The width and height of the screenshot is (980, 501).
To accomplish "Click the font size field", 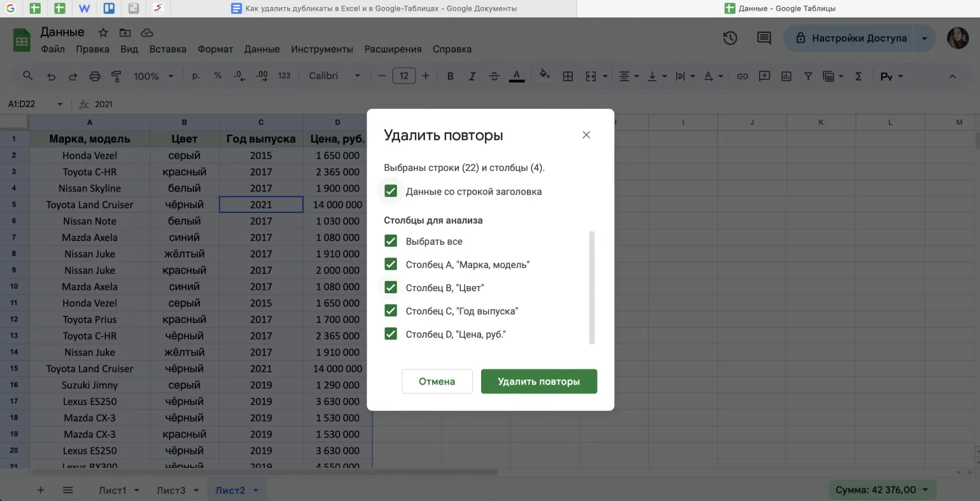I will pos(403,76).
